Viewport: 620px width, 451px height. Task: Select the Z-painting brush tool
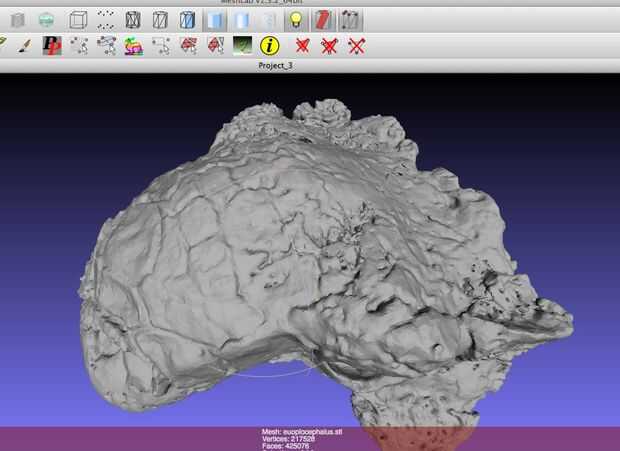25,46
